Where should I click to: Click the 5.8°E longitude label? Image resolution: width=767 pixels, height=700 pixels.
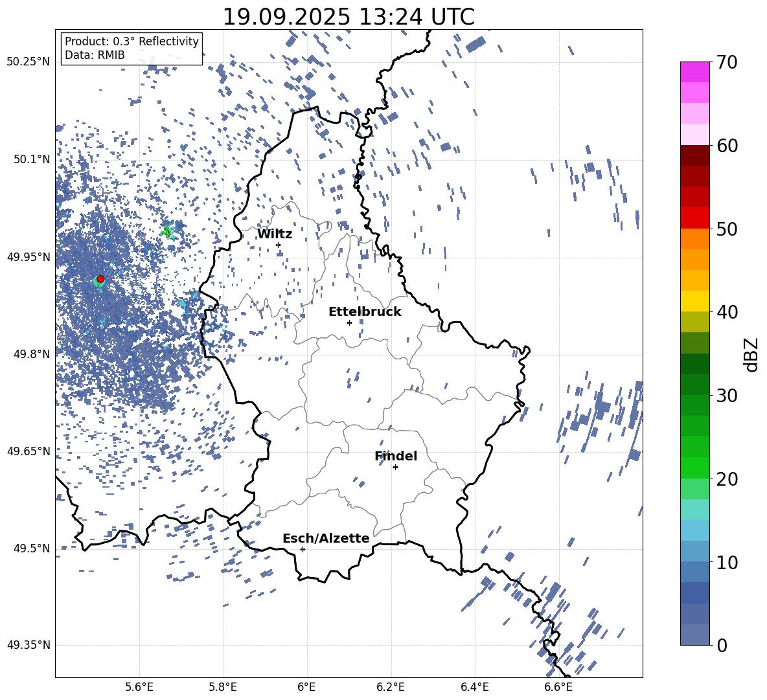(x=223, y=687)
